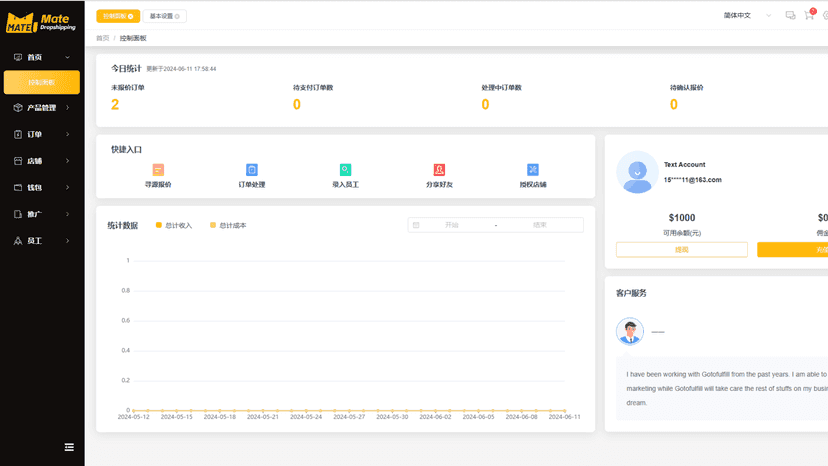
Task: Click the 控制面板 breadcrumb text
Action: 133,38
